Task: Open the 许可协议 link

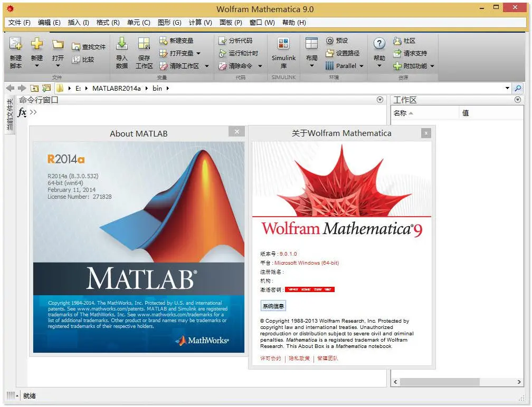Action: tap(271, 358)
